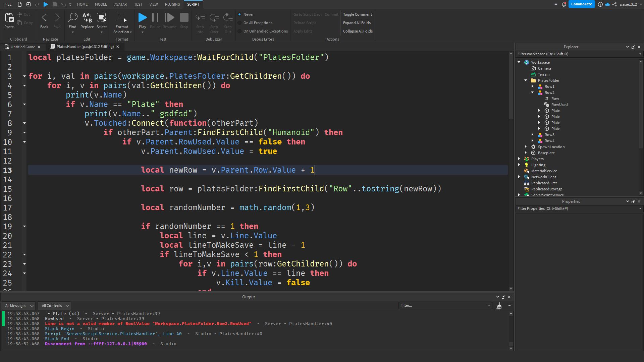Open the Find dropdown arrow
Image resolution: width=644 pixels, height=362 pixels.
click(x=72, y=32)
